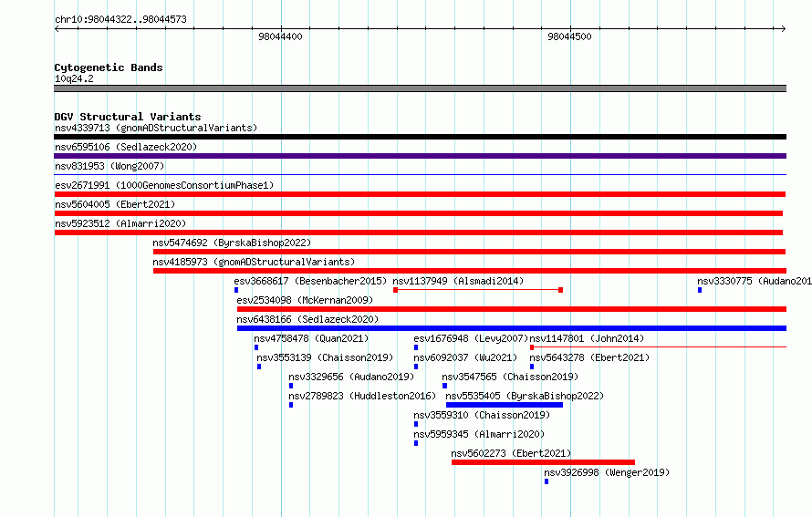This screenshot has height=517, width=812.
Task: Click the blue nsv3329656 variant marker
Action: point(291,386)
